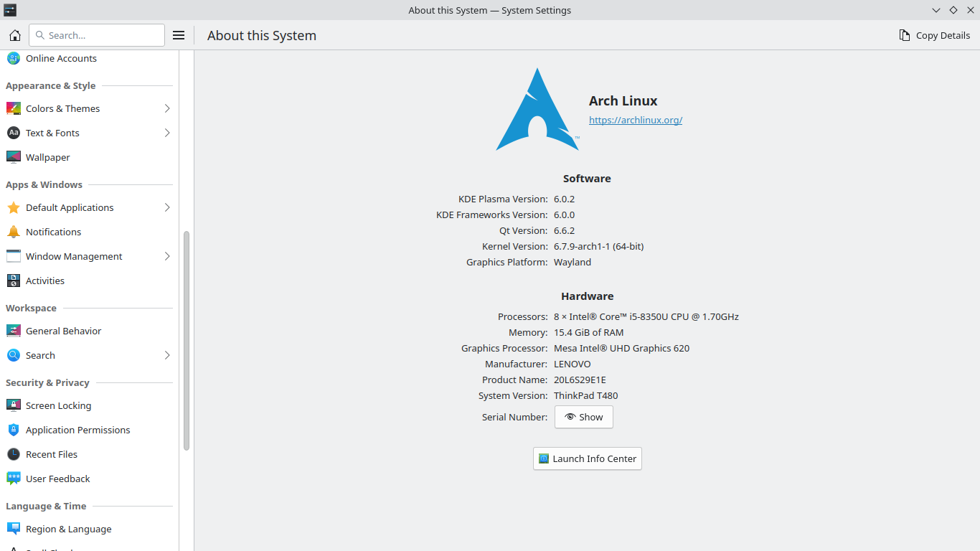This screenshot has height=551, width=980.
Task: Click the Wallpaper icon in the sidebar
Action: (13, 157)
